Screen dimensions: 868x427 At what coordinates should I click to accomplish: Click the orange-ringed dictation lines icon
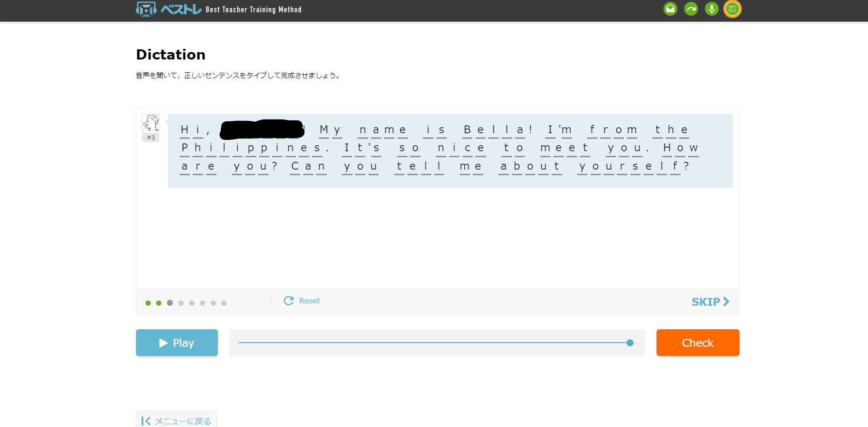(x=732, y=9)
